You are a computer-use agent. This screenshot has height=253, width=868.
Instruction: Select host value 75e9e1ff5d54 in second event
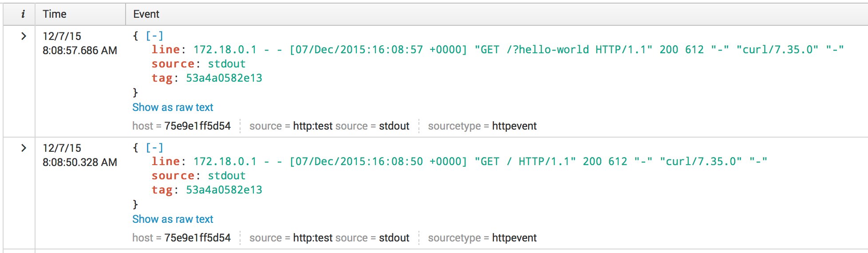point(197,238)
